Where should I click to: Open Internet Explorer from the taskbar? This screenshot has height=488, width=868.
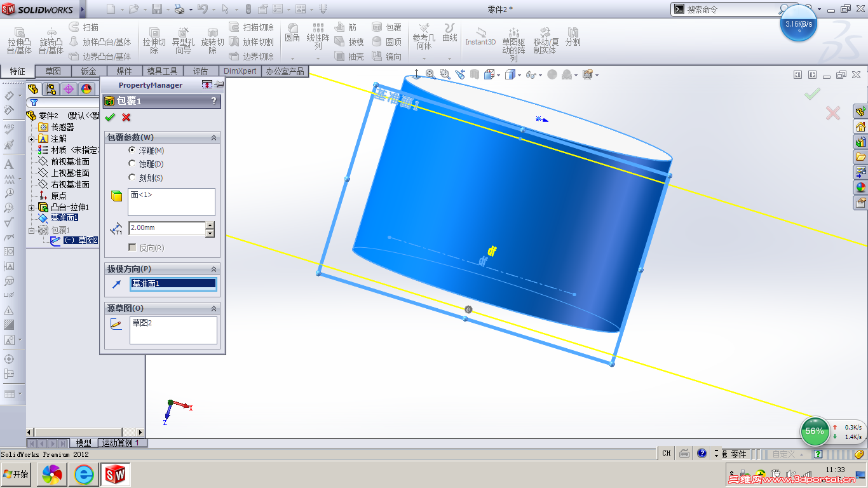[84, 474]
